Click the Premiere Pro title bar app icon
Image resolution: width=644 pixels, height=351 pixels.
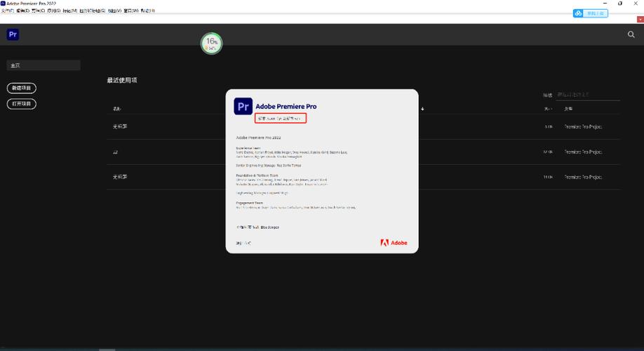click(3, 4)
